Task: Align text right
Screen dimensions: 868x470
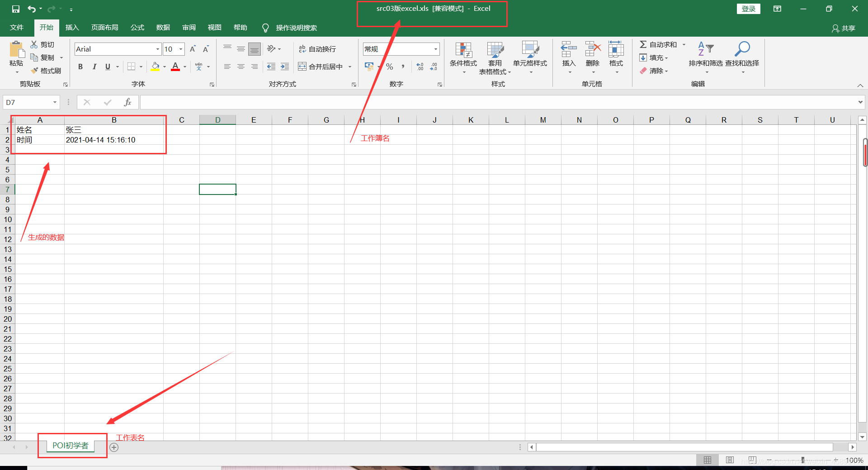Action: coord(255,66)
